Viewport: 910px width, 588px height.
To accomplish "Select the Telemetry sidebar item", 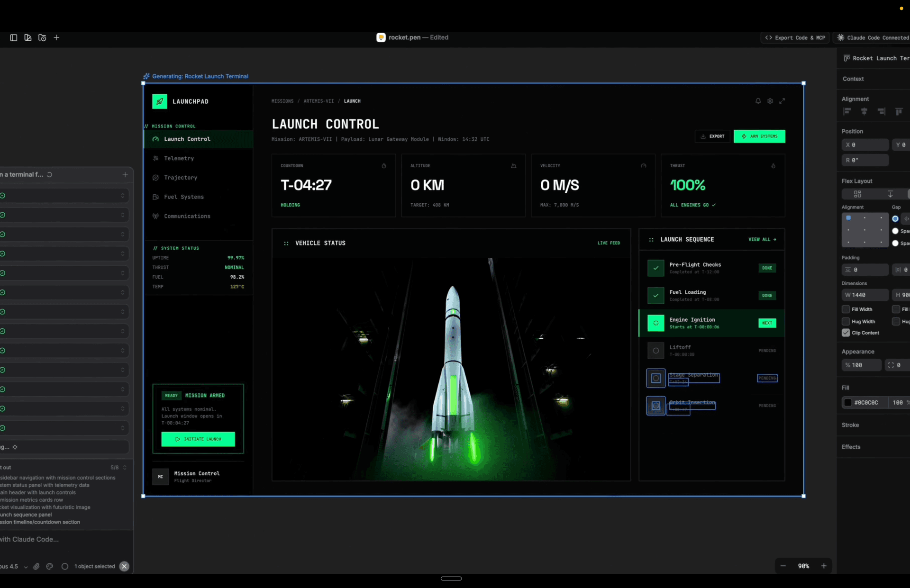I will point(179,158).
